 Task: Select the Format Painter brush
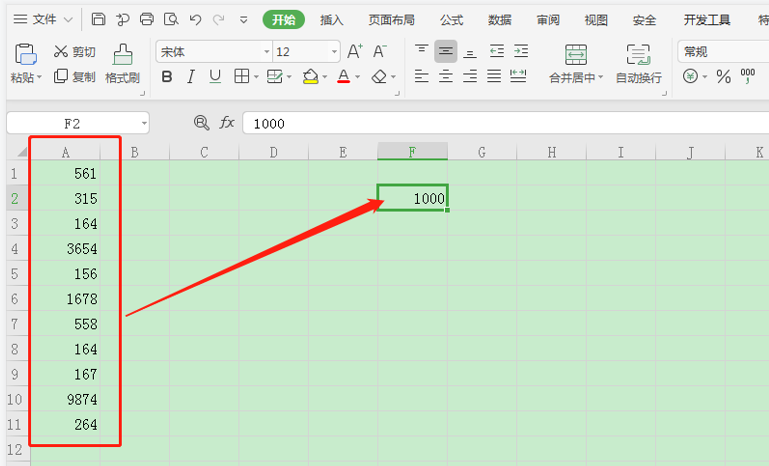(123, 64)
